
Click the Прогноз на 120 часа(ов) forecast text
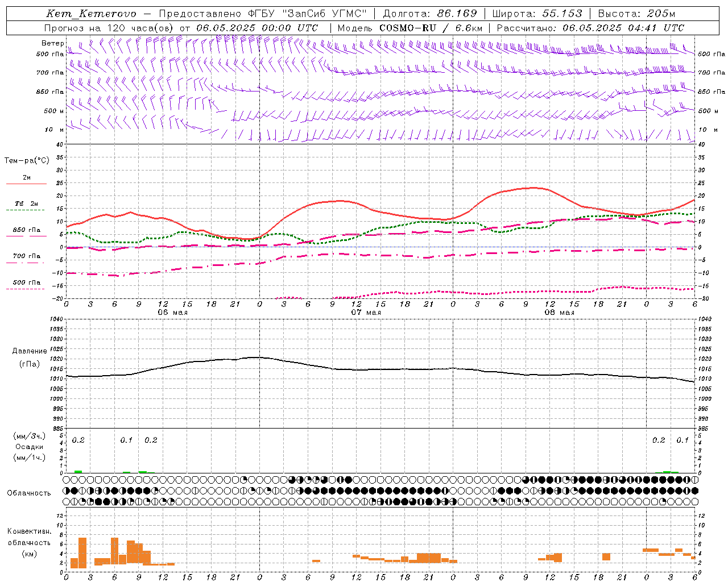pyautogui.click(x=109, y=28)
